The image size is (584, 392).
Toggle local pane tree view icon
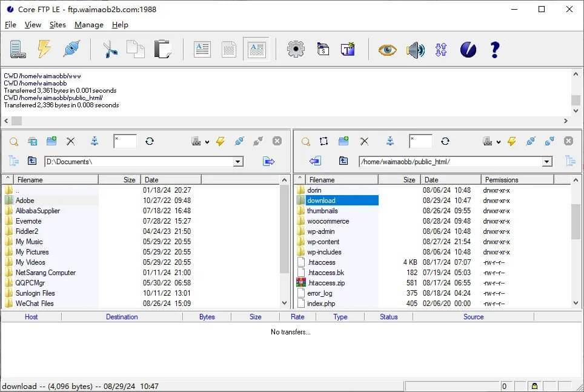pos(14,161)
